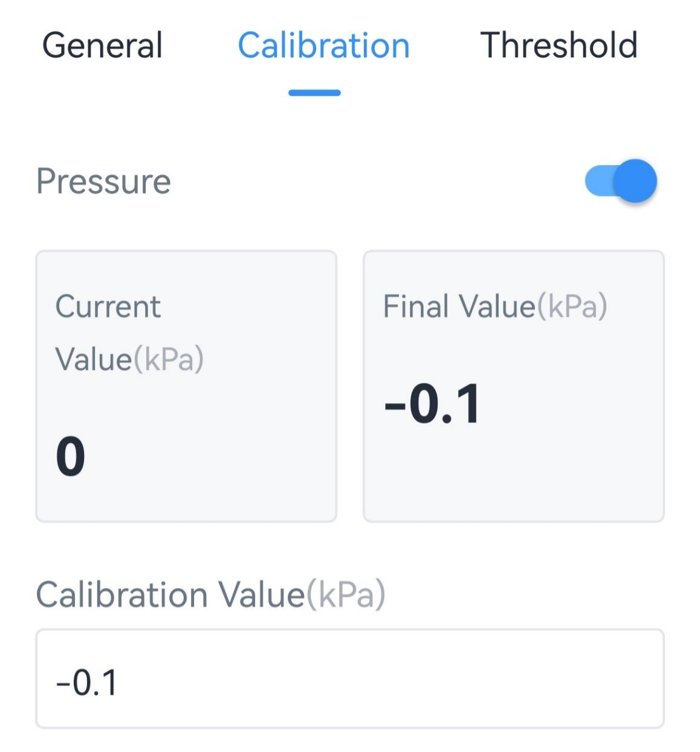Click the word Current in the left card
This screenshot has height=752, width=700.
tap(108, 306)
